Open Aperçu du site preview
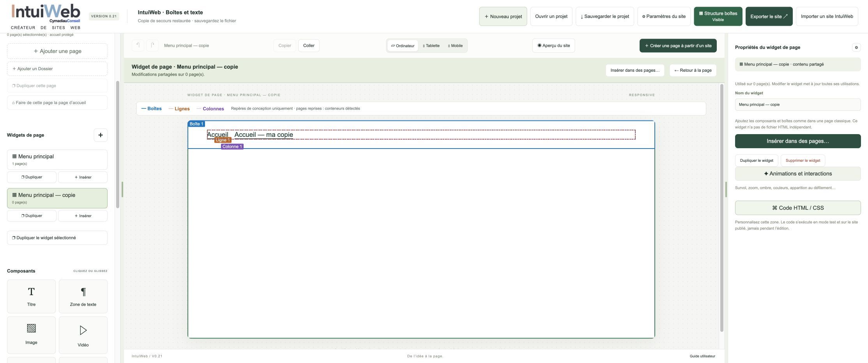Screen dimensions: 868x363 coord(553,46)
